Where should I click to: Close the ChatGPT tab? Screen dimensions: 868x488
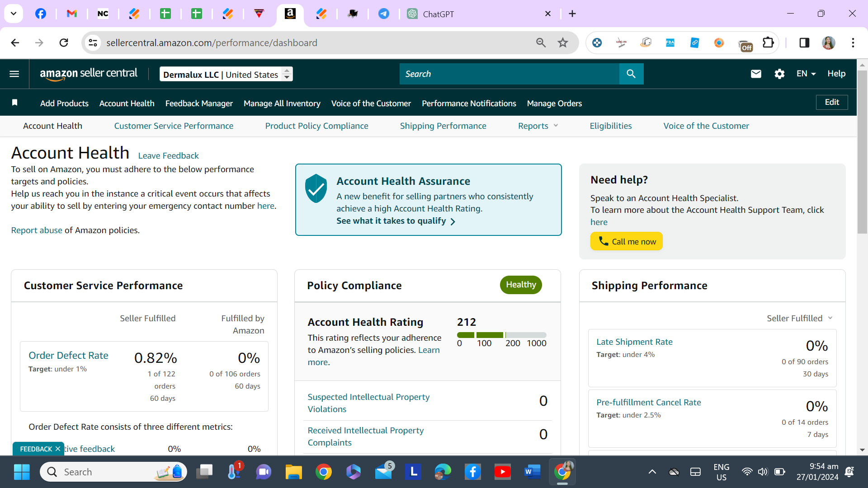point(547,14)
